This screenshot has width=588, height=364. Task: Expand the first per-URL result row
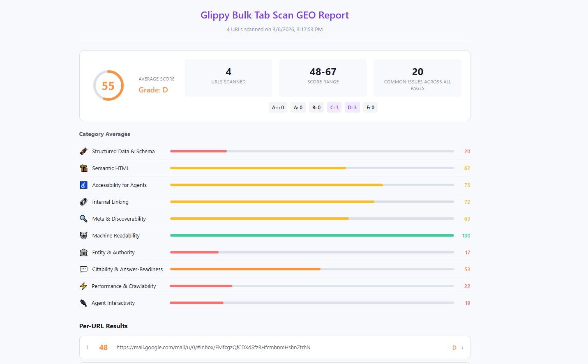(274, 347)
